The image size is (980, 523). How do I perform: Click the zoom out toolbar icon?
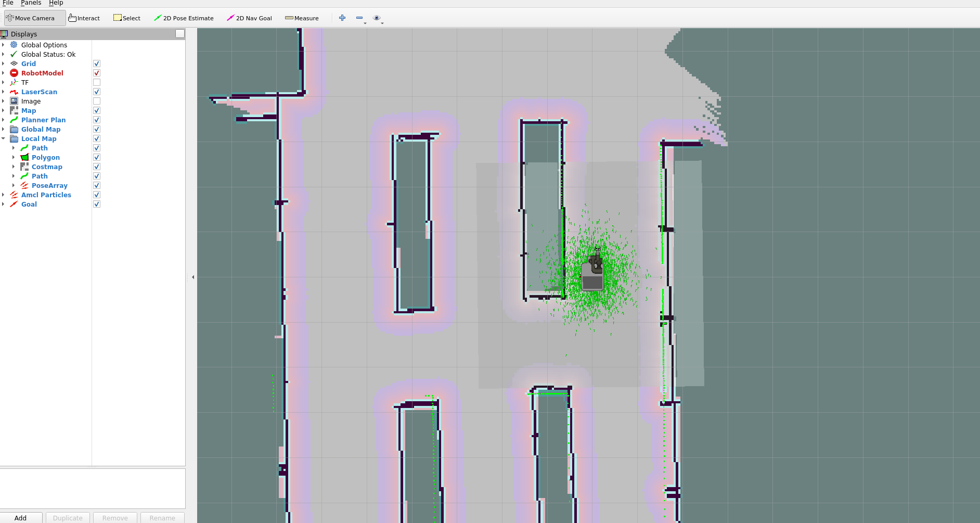(360, 18)
